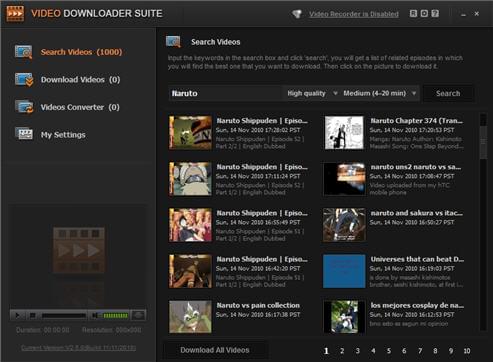Play the preview video
This screenshot has height=362, width=493.
(x=18, y=315)
